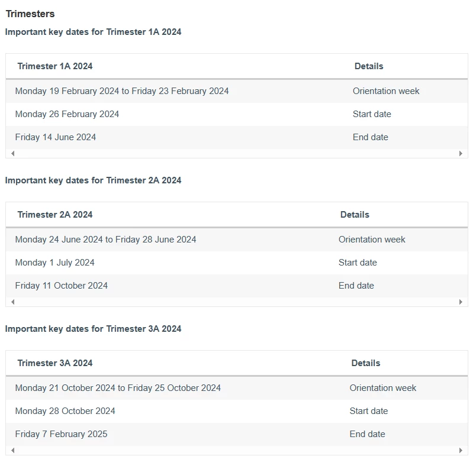Click right scroll arrow under Trimester 2A table
This screenshot has height=456, width=476.
(x=461, y=302)
